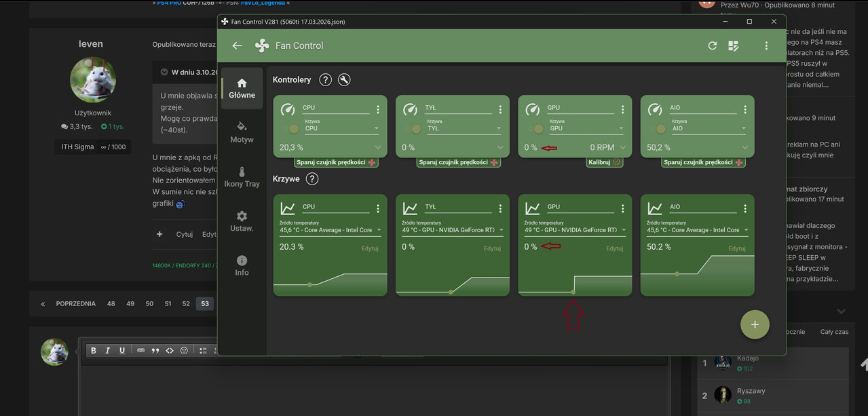Switch to the Ikony Tray tab
868x416 pixels.
pyautogui.click(x=242, y=177)
